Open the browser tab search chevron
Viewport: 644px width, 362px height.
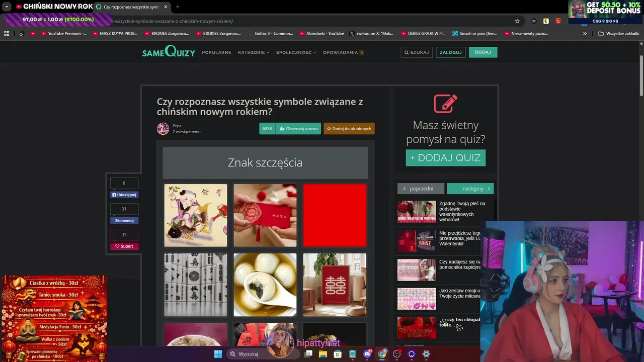pos(7,7)
